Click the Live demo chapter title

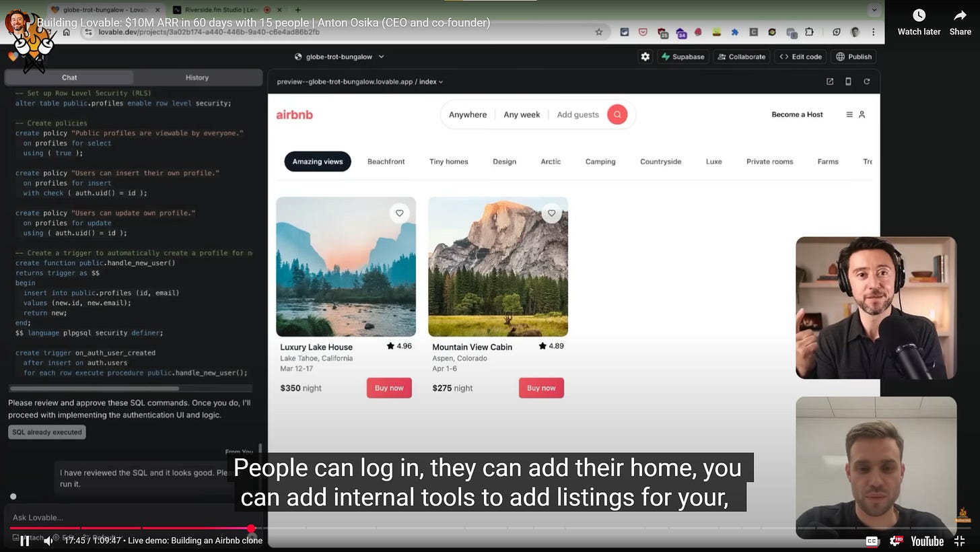tap(195, 541)
